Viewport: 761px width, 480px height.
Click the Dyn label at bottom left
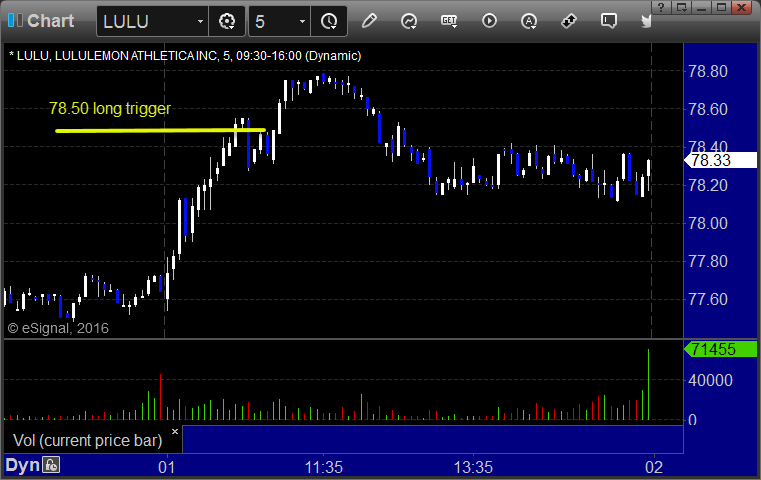pos(22,465)
